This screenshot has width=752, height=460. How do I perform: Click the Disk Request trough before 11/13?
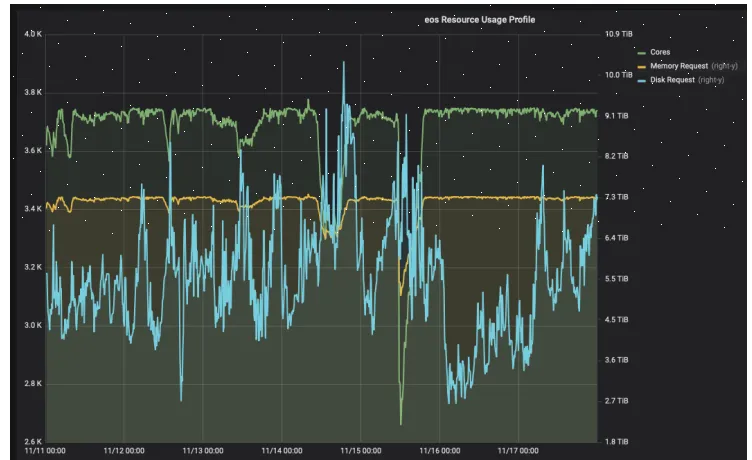point(181,399)
